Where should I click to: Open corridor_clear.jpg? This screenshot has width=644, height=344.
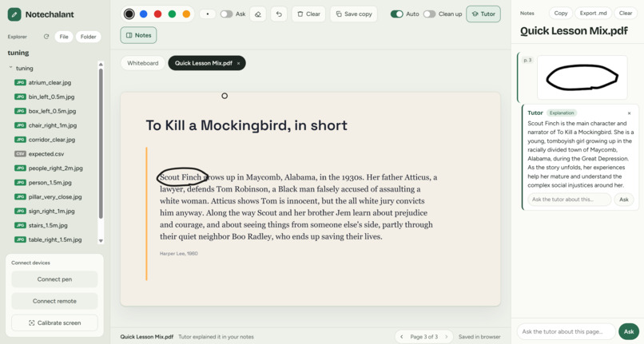click(x=52, y=140)
